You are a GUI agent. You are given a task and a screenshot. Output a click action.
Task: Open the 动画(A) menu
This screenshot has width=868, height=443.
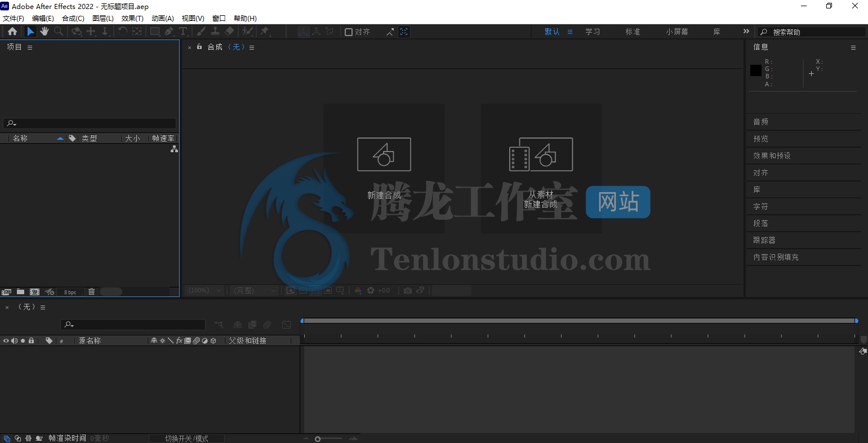[x=163, y=19]
